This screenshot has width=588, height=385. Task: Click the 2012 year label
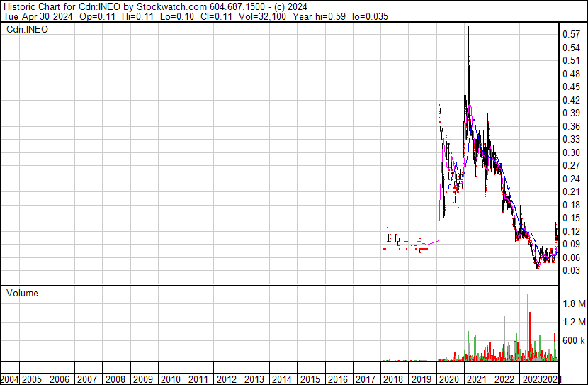227,380
